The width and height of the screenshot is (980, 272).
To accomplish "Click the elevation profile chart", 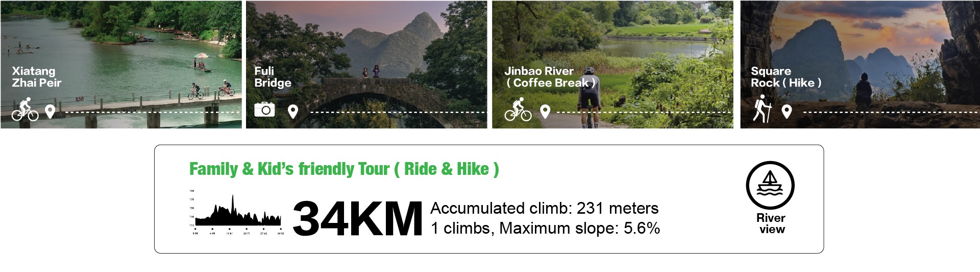I will pos(237,212).
